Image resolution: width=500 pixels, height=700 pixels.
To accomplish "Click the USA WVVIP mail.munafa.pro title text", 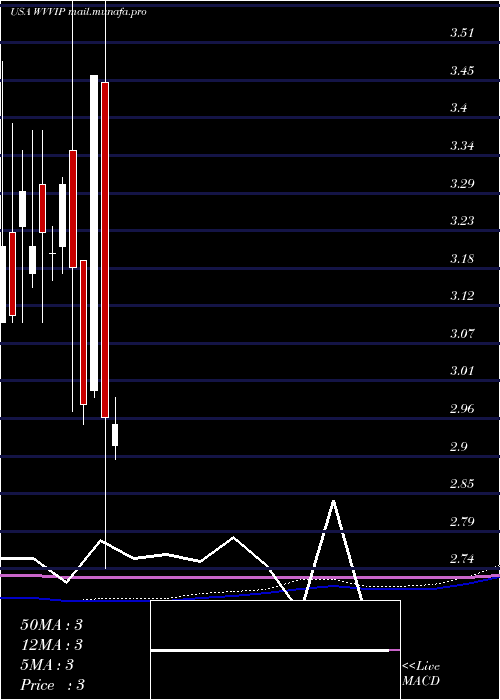I will (79, 12).
